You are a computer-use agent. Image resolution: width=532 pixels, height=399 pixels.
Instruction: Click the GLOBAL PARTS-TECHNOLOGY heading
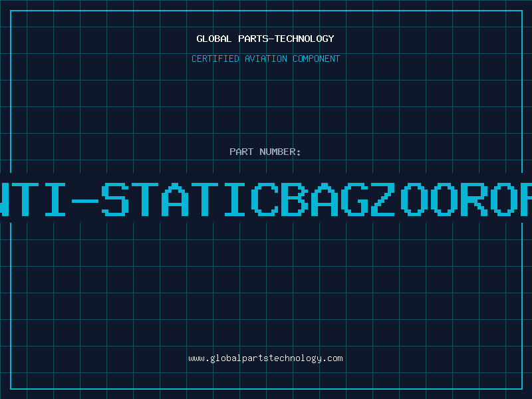(265, 39)
